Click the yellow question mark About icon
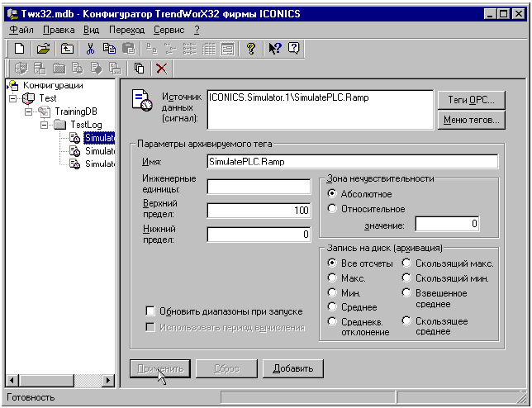Viewport: 532px width, 408px height. click(251, 49)
